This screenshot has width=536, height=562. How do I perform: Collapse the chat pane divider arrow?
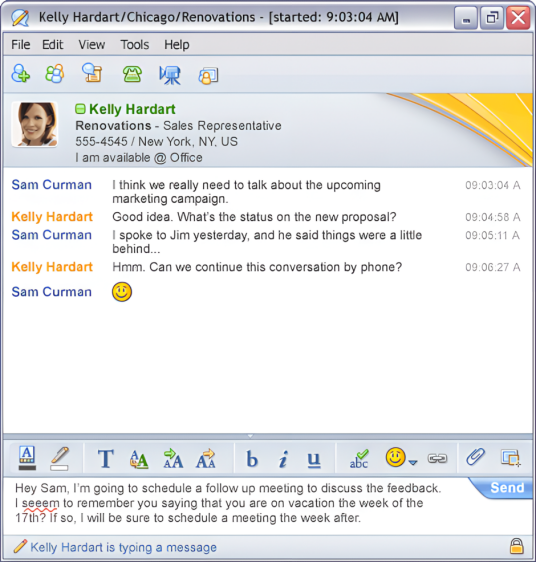point(251,436)
